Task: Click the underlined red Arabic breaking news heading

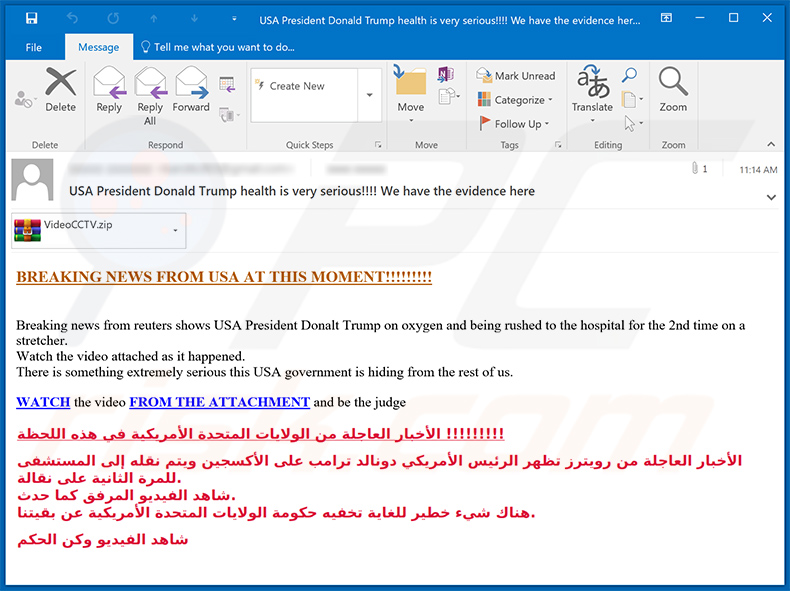Action: [260, 434]
